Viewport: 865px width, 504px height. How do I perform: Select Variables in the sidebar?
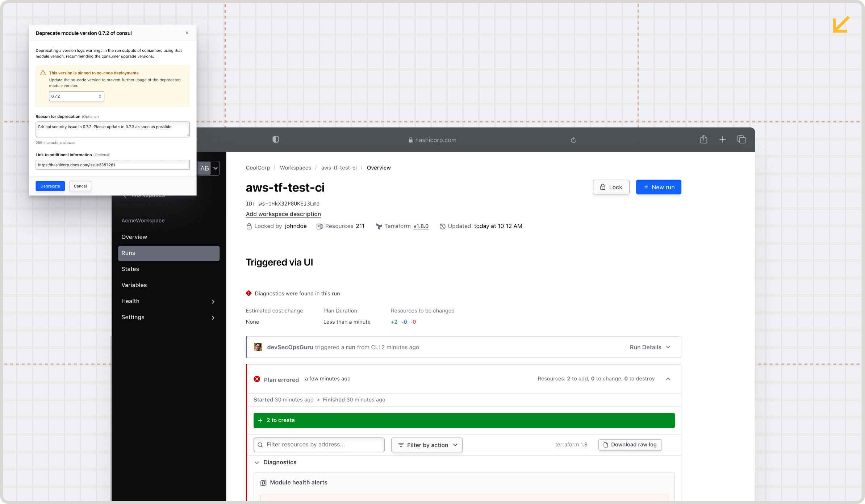tap(134, 285)
